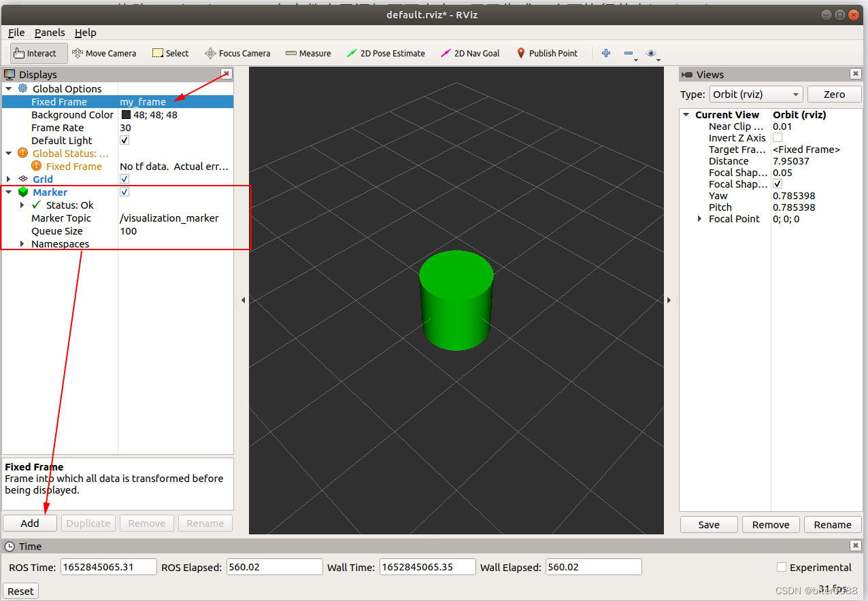The width and height of the screenshot is (868, 601).
Task: Click the Background Color swatch
Action: click(126, 114)
